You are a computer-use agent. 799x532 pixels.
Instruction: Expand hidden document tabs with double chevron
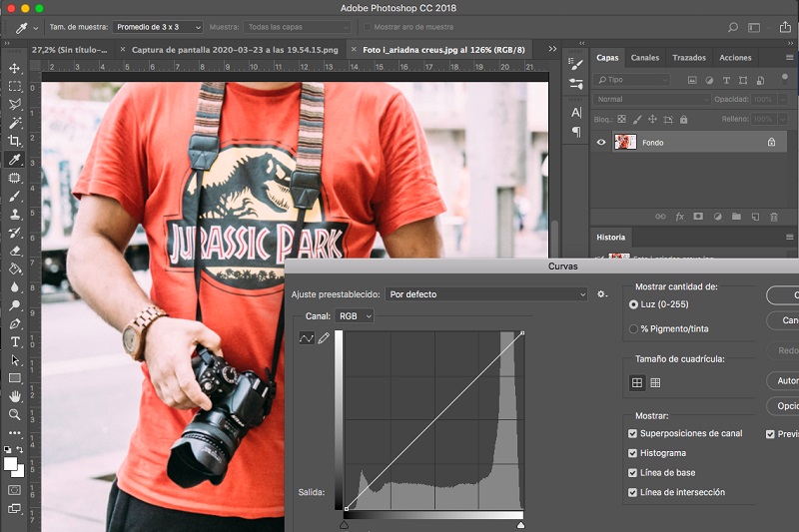pyautogui.click(x=552, y=49)
